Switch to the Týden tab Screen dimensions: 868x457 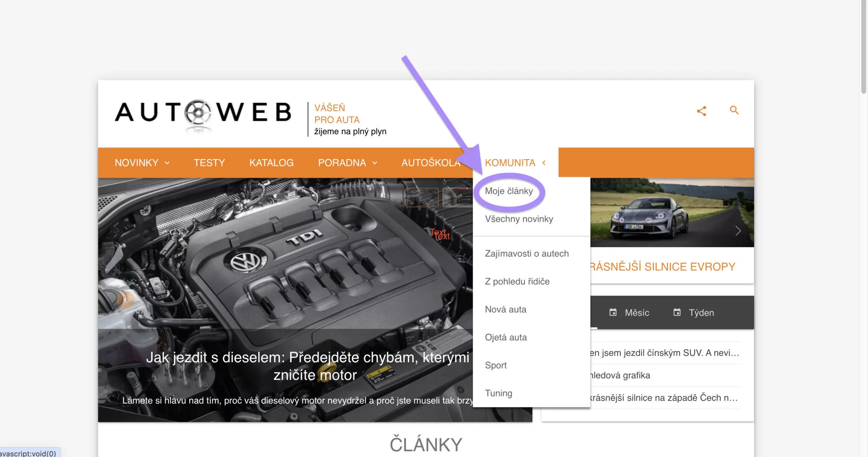(694, 313)
